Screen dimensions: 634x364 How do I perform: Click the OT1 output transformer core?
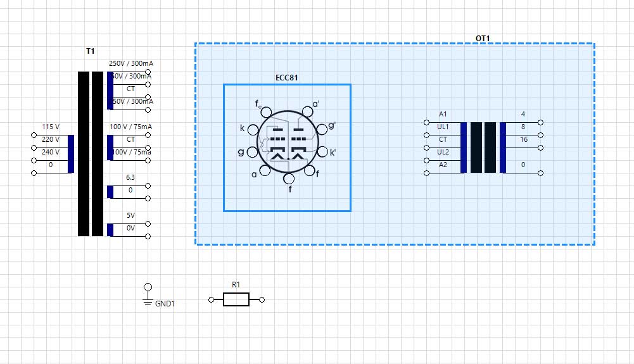pyautogui.click(x=483, y=147)
